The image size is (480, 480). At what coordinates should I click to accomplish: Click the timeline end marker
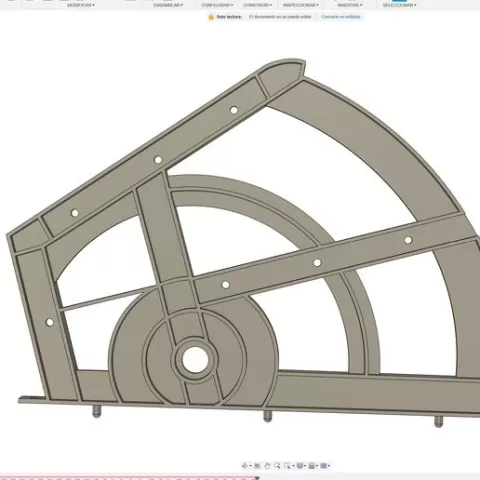(257, 478)
